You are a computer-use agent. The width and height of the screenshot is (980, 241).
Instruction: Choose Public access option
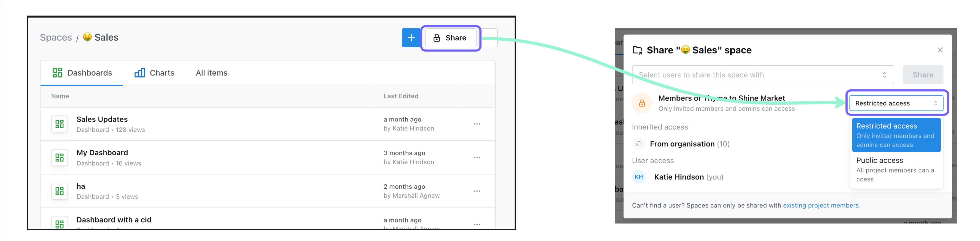pyautogui.click(x=896, y=170)
